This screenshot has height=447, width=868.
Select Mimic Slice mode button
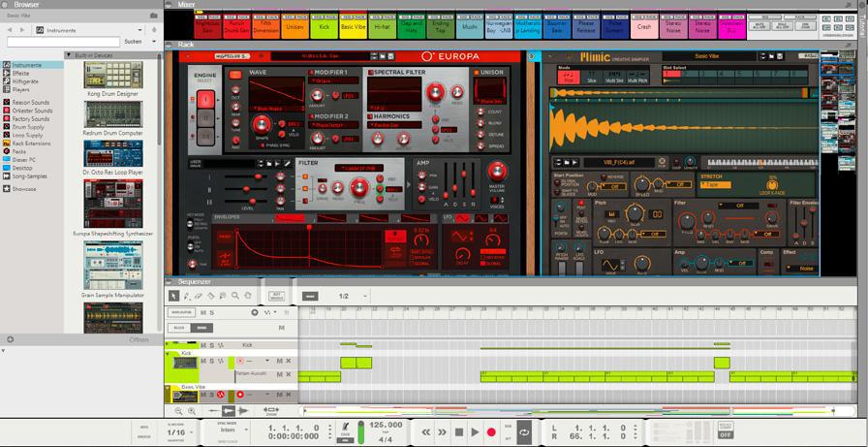pyautogui.click(x=591, y=76)
